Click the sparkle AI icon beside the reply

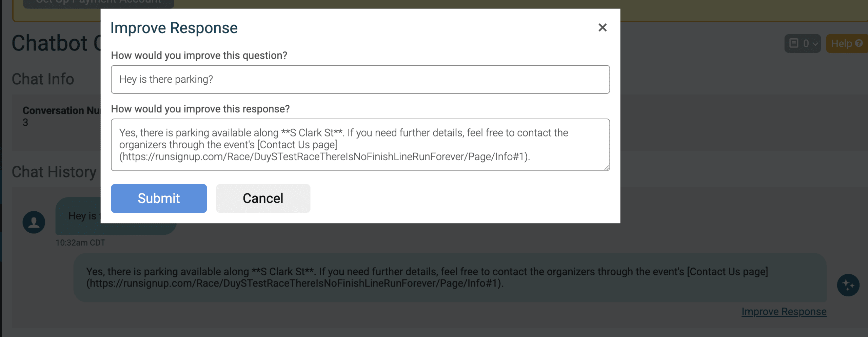[848, 285]
